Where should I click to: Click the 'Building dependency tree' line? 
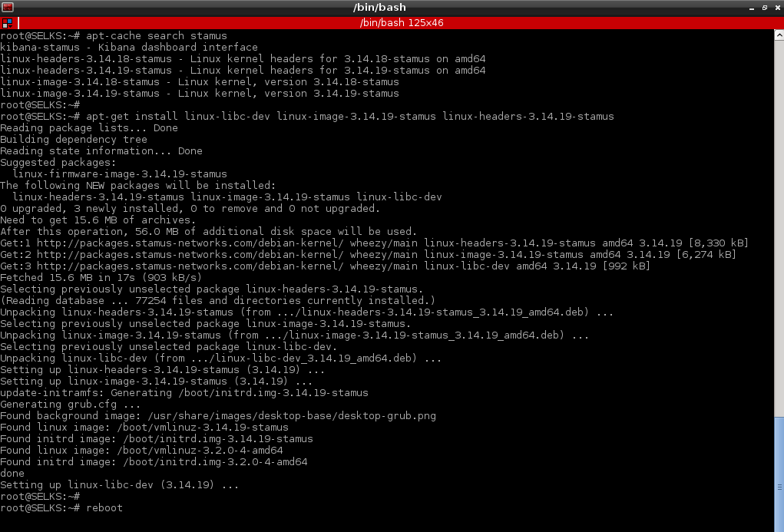coord(74,140)
